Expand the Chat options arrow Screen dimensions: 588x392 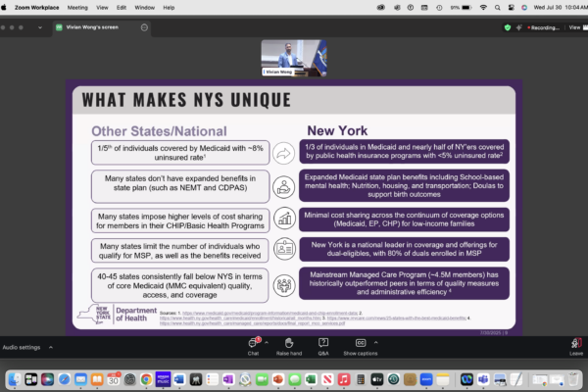click(267, 339)
